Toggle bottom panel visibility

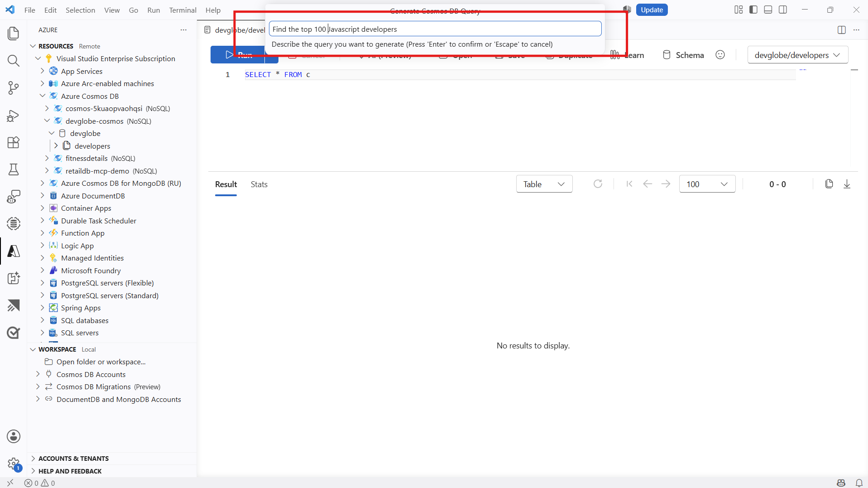click(x=768, y=10)
